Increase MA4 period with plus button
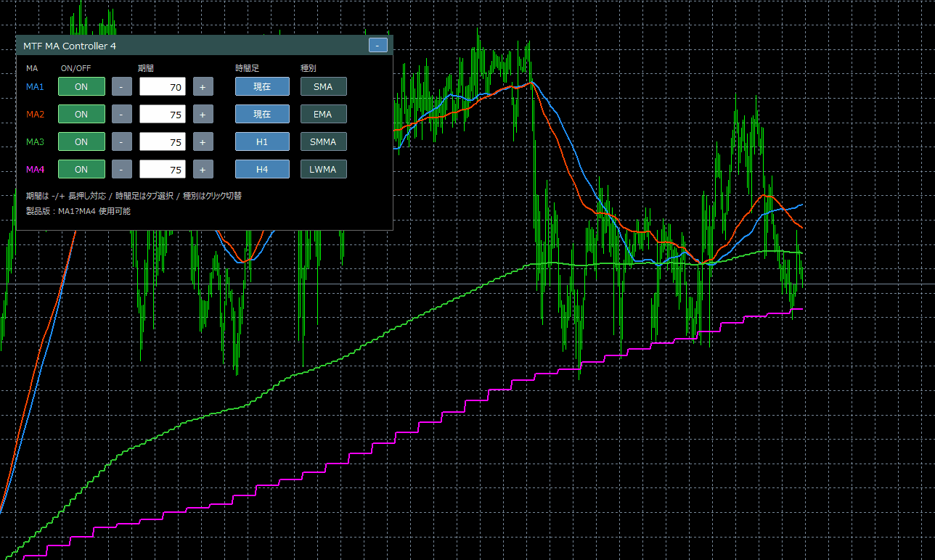This screenshot has width=935, height=560. click(203, 169)
